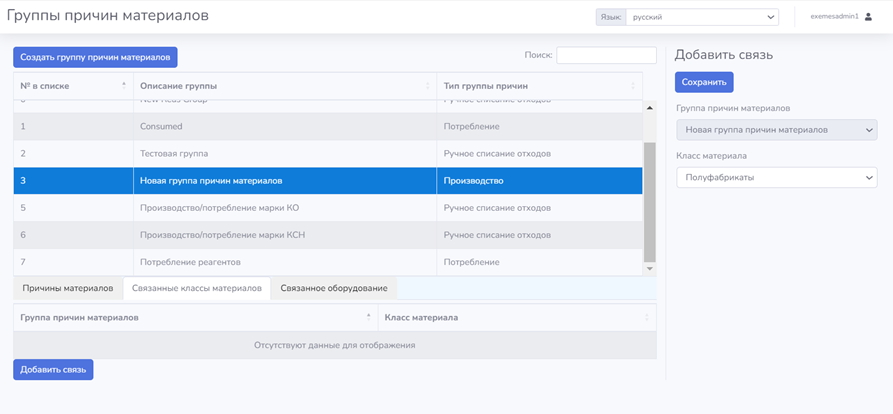The width and height of the screenshot is (893, 414).
Task: Click the table scrollbar down arrow
Action: [650, 268]
